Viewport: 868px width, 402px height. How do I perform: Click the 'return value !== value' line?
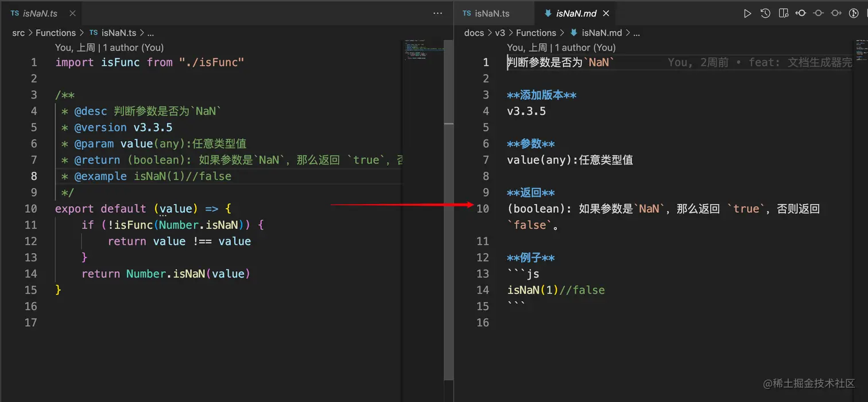click(x=179, y=241)
